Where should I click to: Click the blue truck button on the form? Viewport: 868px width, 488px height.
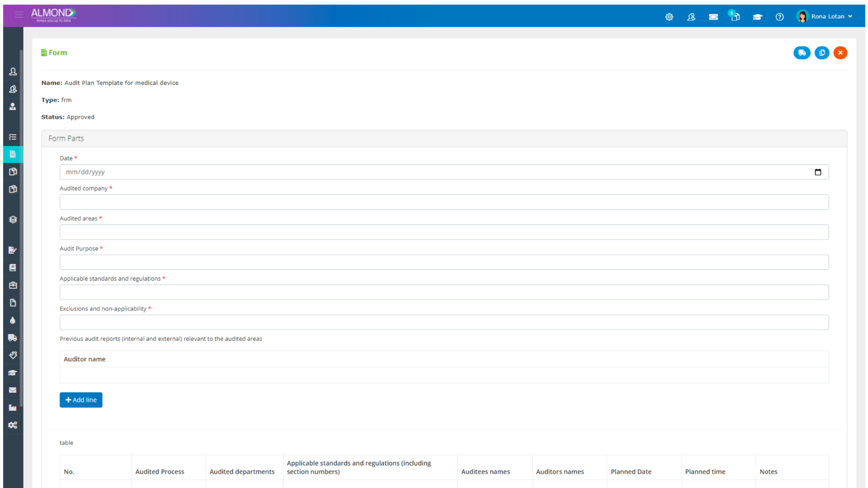tap(802, 53)
